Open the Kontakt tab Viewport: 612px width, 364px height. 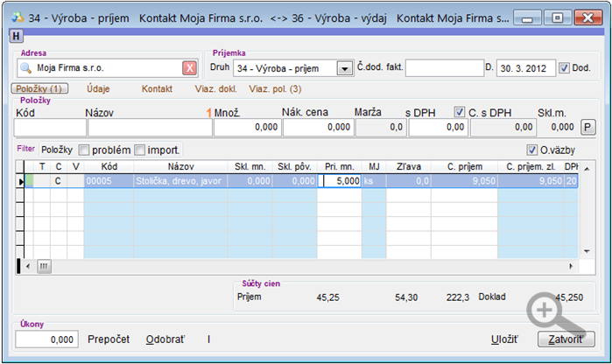(x=157, y=89)
